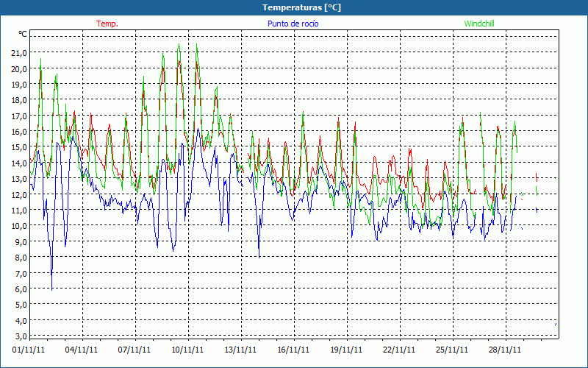Click the '07/11/11' date label
588x368 pixels.
[x=135, y=350]
